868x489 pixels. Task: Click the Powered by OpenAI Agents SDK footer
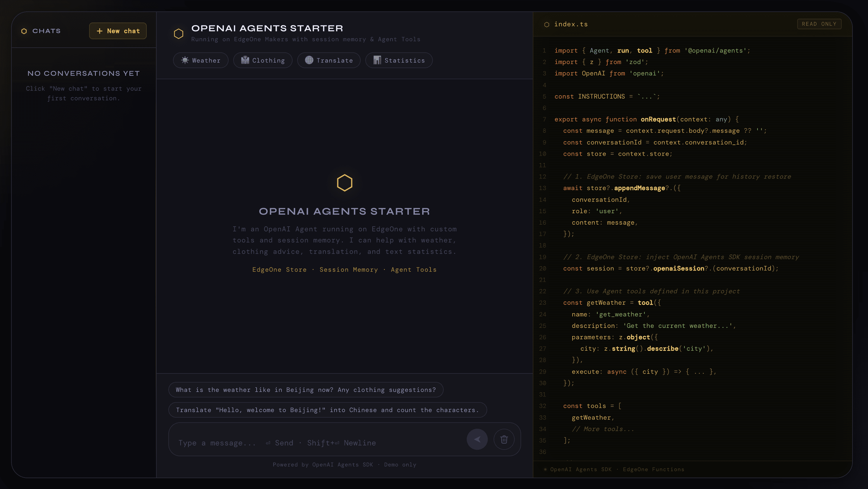point(344,465)
